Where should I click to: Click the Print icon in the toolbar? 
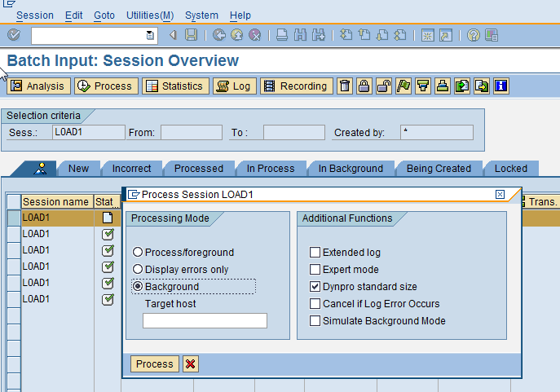tap(281, 35)
